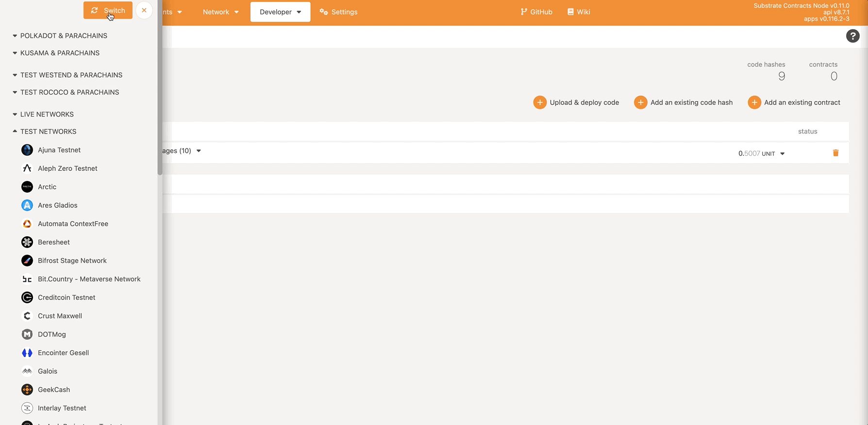Expand the messages (10) dropdown
The image size is (868, 425).
click(182, 151)
